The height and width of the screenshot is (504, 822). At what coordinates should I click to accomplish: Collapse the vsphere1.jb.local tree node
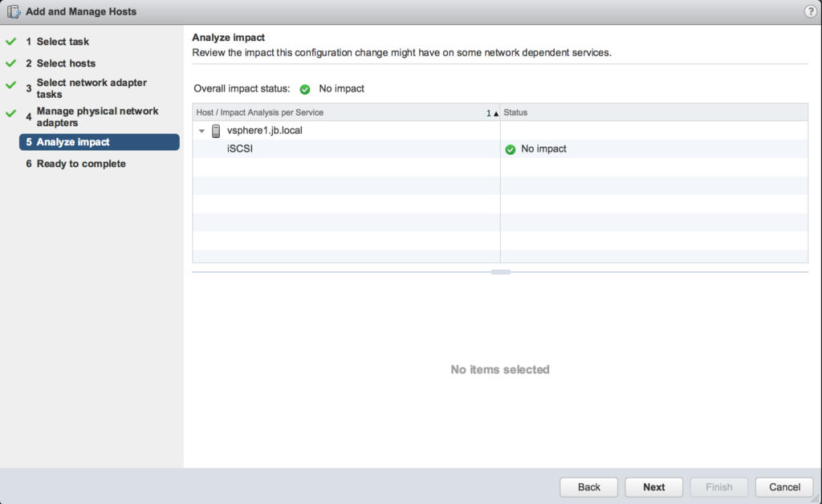click(201, 131)
